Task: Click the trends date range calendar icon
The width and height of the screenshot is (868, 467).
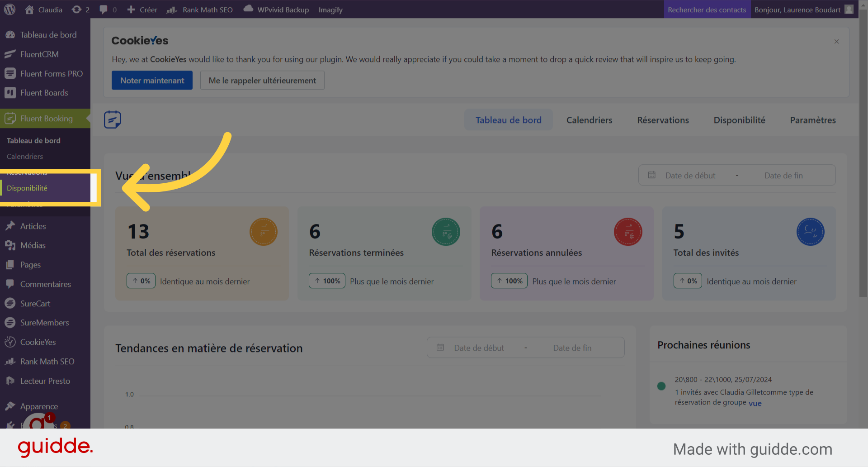Action: pos(440,348)
